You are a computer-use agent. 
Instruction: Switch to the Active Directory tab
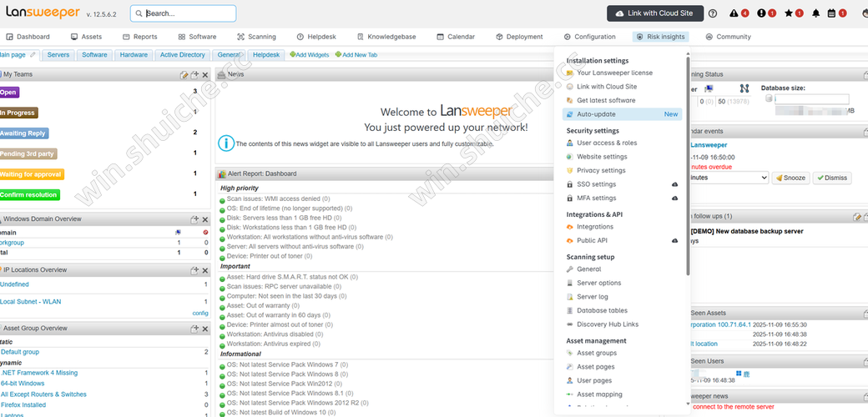coord(182,55)
